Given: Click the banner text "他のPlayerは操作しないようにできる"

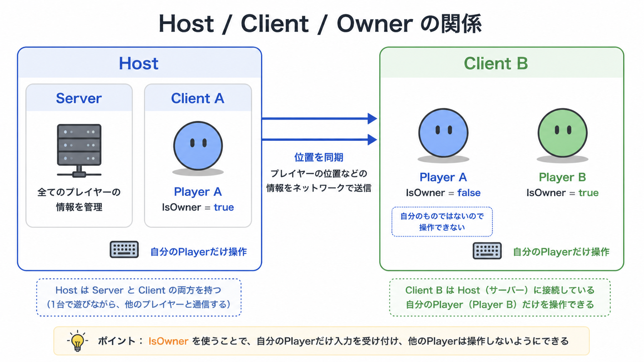Looking at the screenshot, I should pyautogui.click(x=488, y=341).
